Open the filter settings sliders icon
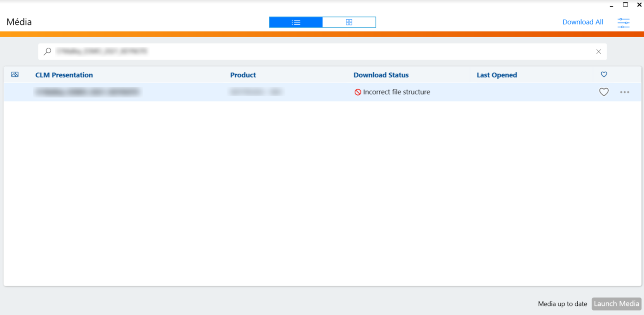Viewport: 644px width, 315px height. 623,23
